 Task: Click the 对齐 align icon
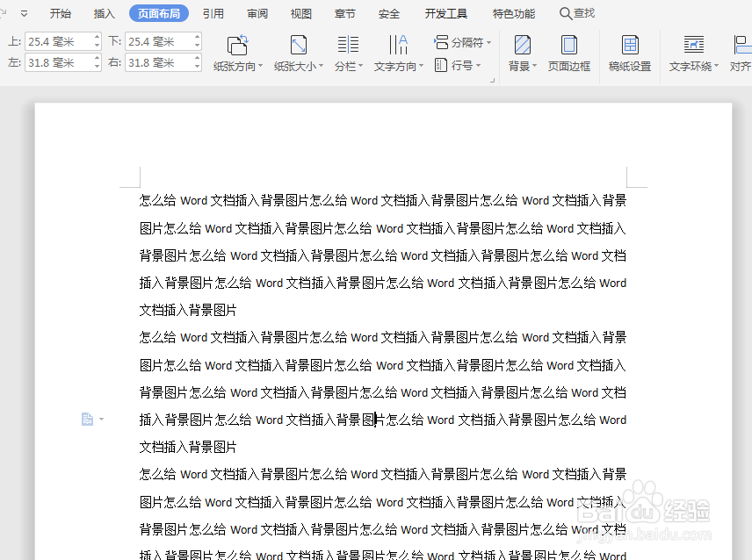point(741,45)
